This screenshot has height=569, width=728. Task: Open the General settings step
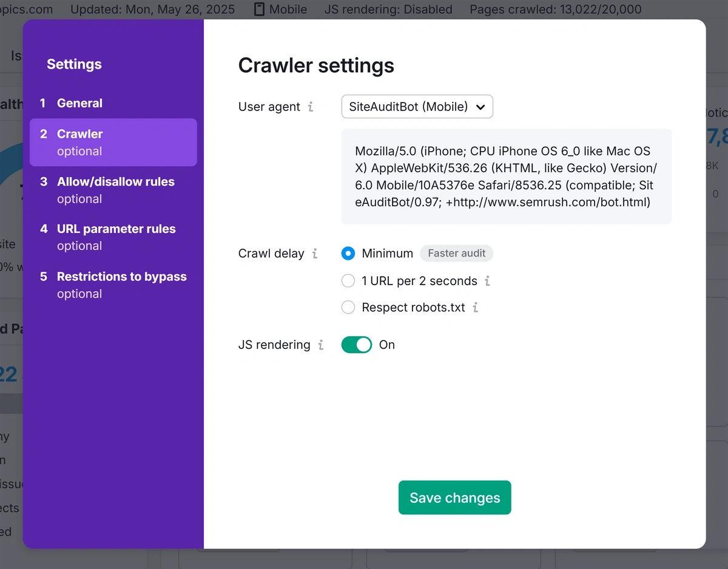point(113,103)
